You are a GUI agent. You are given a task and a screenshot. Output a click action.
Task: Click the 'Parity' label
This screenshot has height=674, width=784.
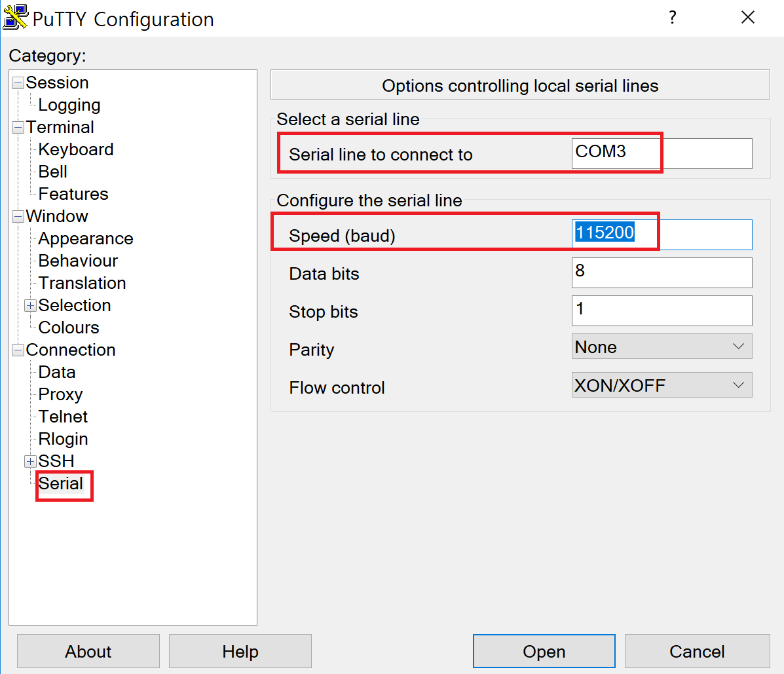[x=312, y=350]
